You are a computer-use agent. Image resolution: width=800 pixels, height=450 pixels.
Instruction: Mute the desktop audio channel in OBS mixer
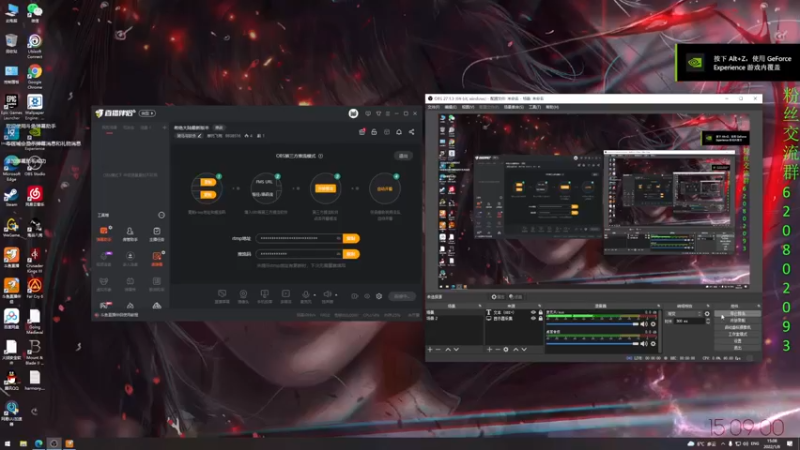pos(644,343)
